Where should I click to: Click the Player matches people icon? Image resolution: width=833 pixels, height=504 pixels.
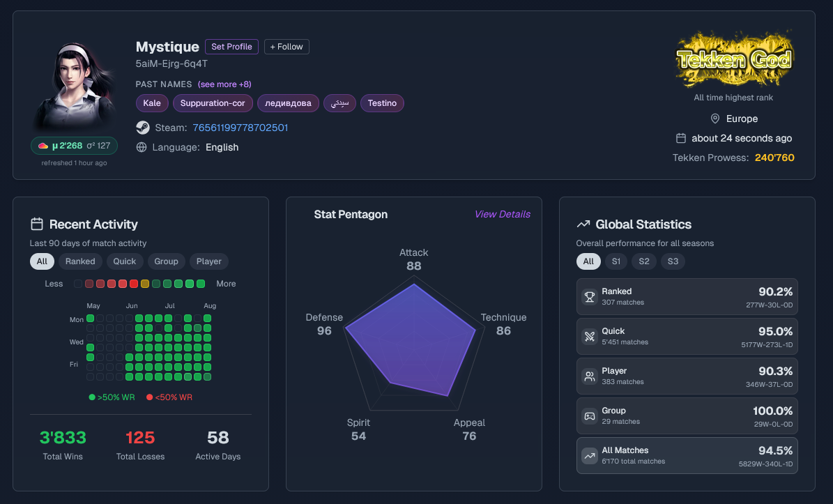coord(590,376)
